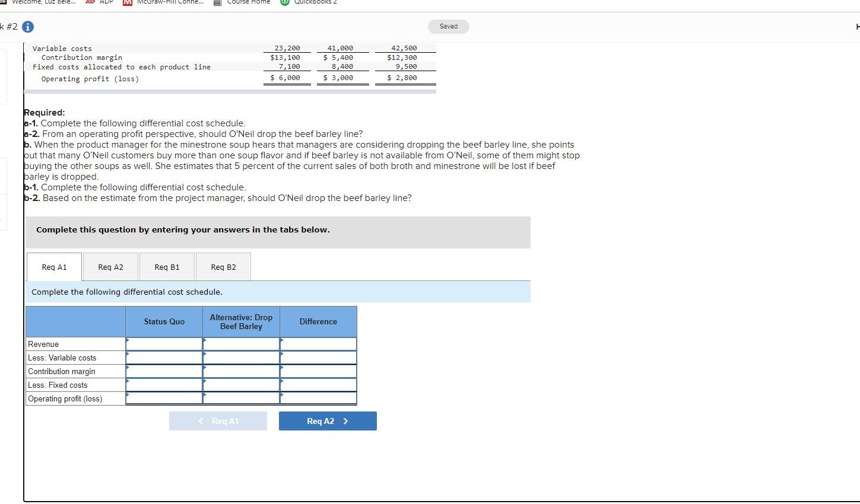The image size is (860, 504).
Task: Switch to the Req A2 tab
Action: pyautogui.click(x=110, y=267)
